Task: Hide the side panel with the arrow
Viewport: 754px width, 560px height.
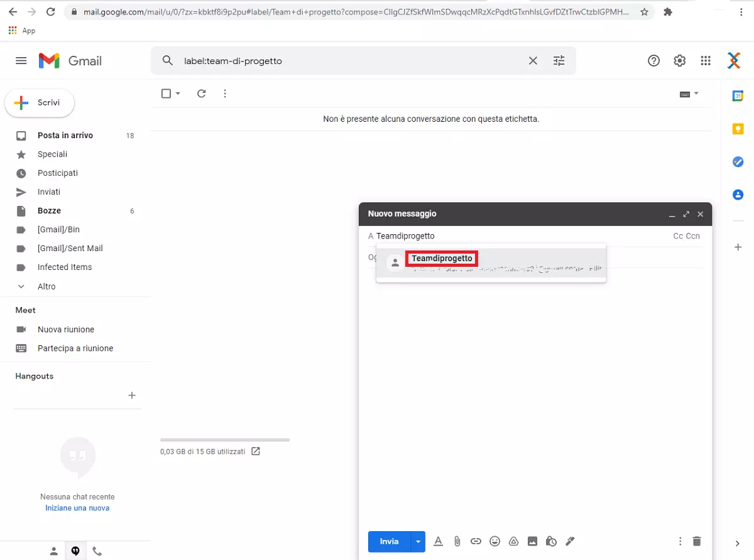Action: (738, 544)
